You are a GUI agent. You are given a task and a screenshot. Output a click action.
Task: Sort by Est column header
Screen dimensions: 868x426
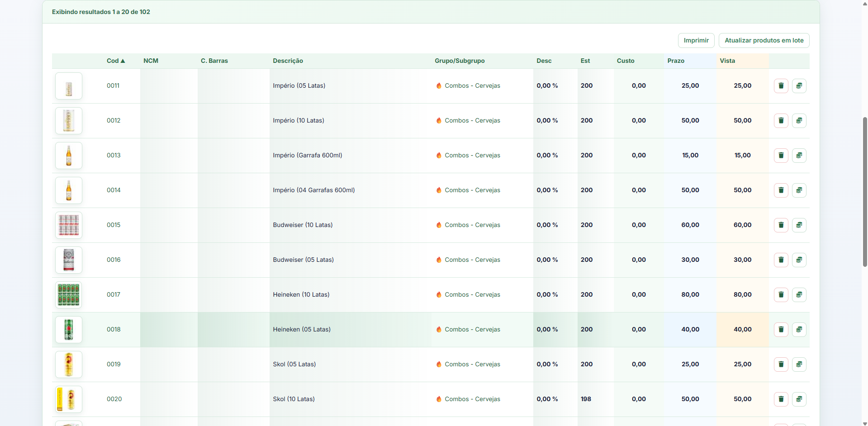(585, 61)
